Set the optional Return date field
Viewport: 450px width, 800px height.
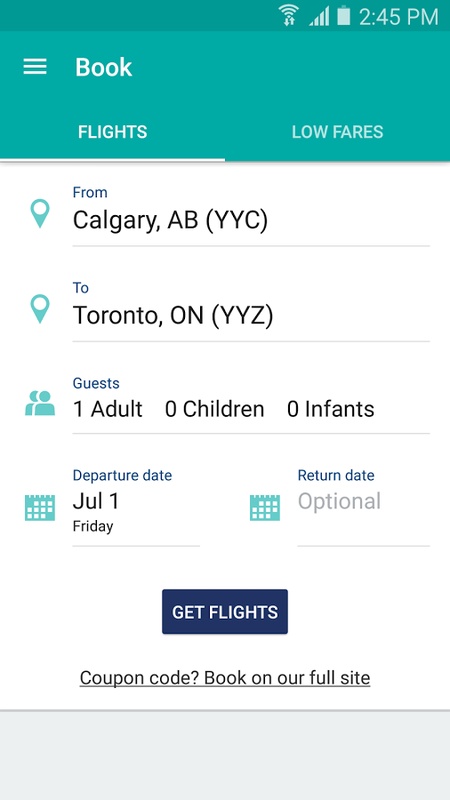tap(364, 507)
